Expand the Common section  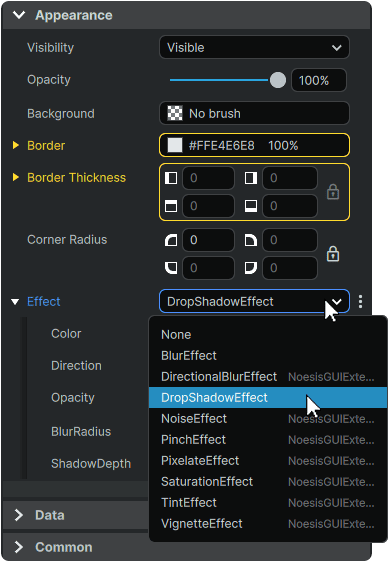tap(19, 547)
